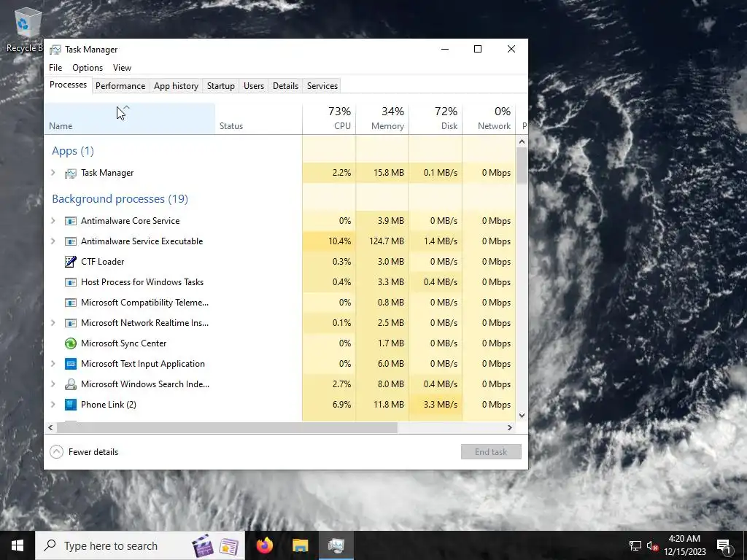Click vertical scrollbar down arrow

[522, 415]
